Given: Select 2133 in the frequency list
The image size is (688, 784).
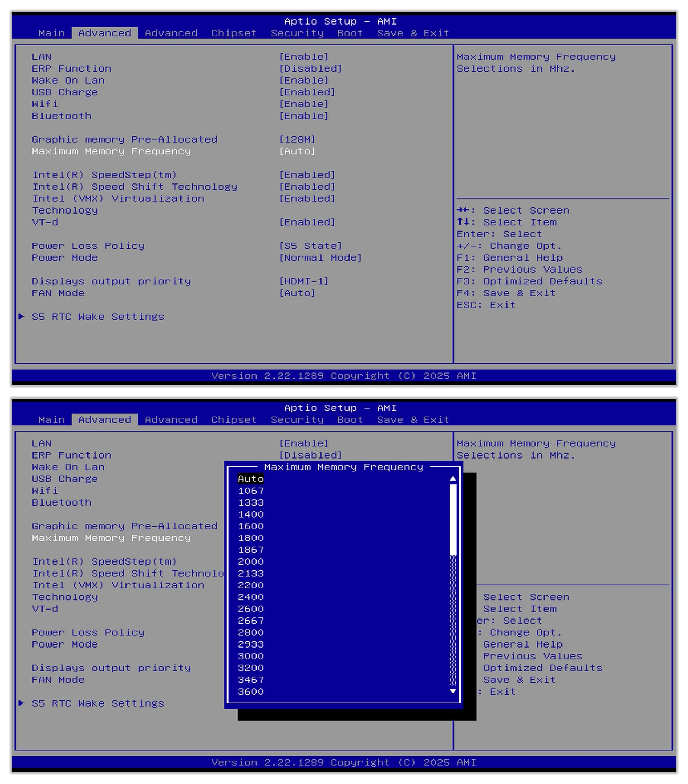Looking at the screenshot, I should point(251,574).
